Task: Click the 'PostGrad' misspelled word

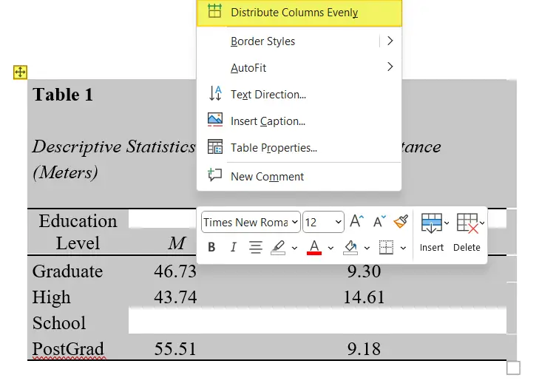Action: 68,349
